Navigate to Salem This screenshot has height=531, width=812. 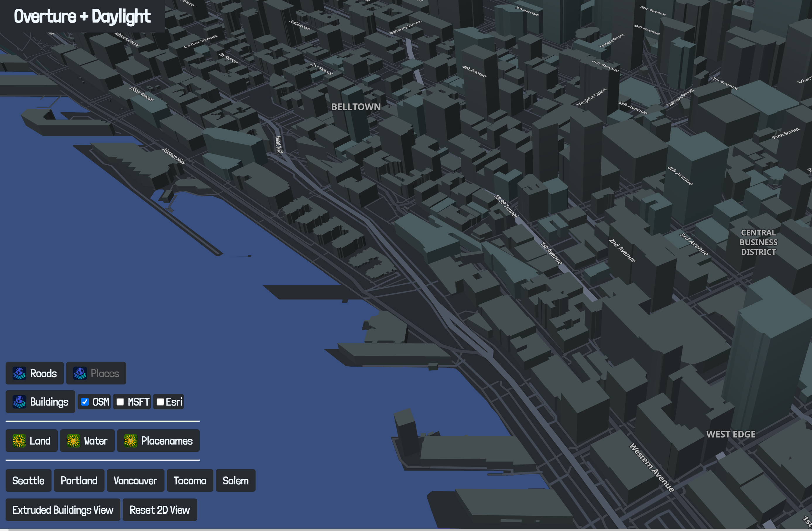point(235,481)
